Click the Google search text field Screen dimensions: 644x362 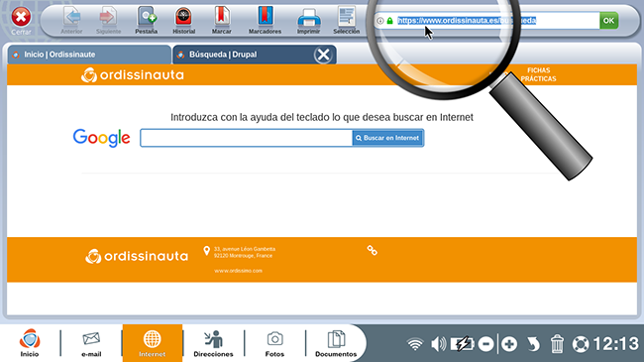[247, 138]
